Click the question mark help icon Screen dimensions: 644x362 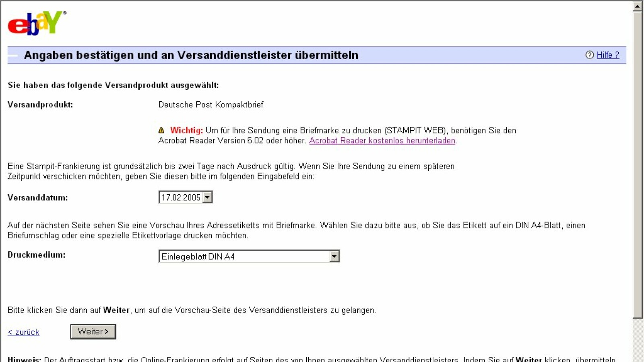[x=589, y=55]
